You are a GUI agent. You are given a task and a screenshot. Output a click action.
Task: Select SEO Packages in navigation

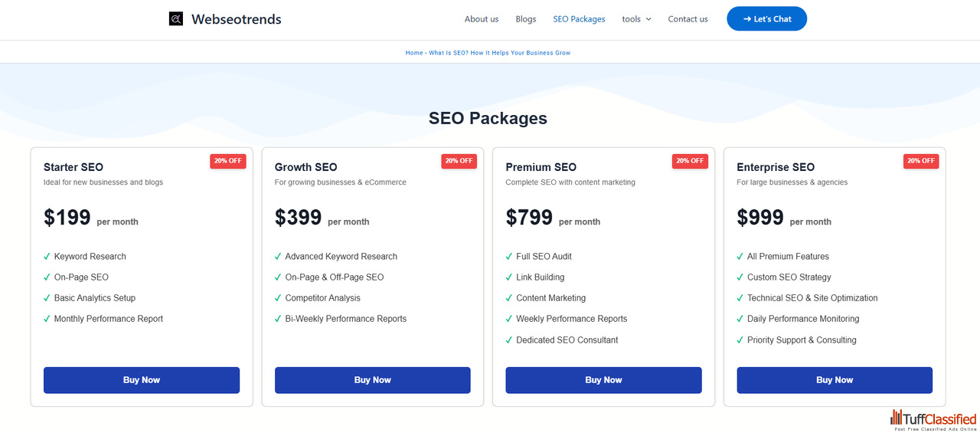(x=579, y=19)
